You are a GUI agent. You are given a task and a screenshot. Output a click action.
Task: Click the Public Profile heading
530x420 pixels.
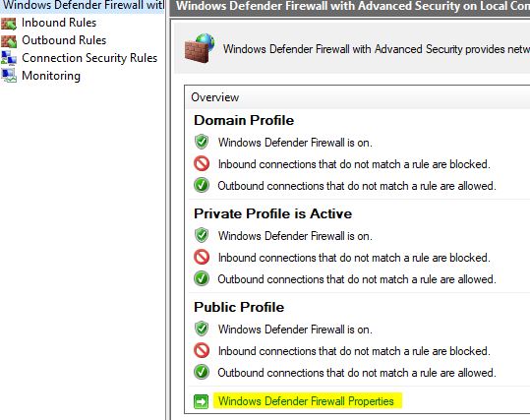pos(239,308)
